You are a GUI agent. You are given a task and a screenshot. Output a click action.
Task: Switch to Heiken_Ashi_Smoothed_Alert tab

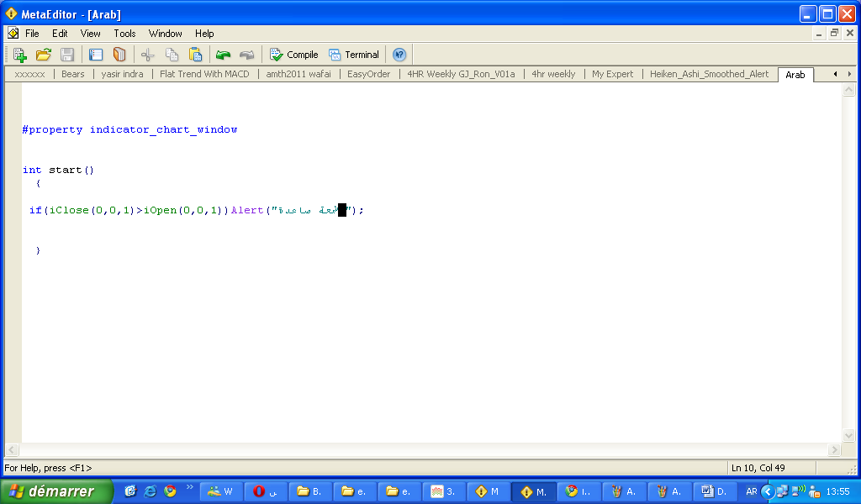pyautogui.click(x=709, y=74)
